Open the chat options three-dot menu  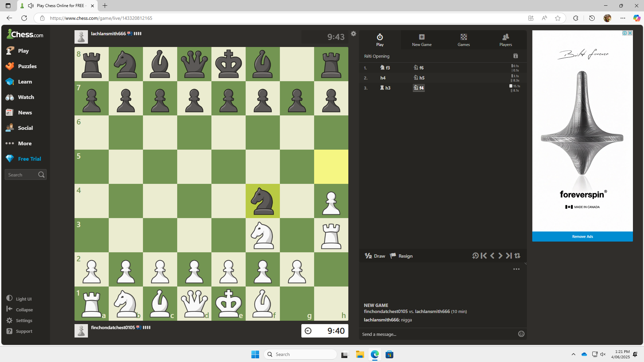click(x=516, y=269)
